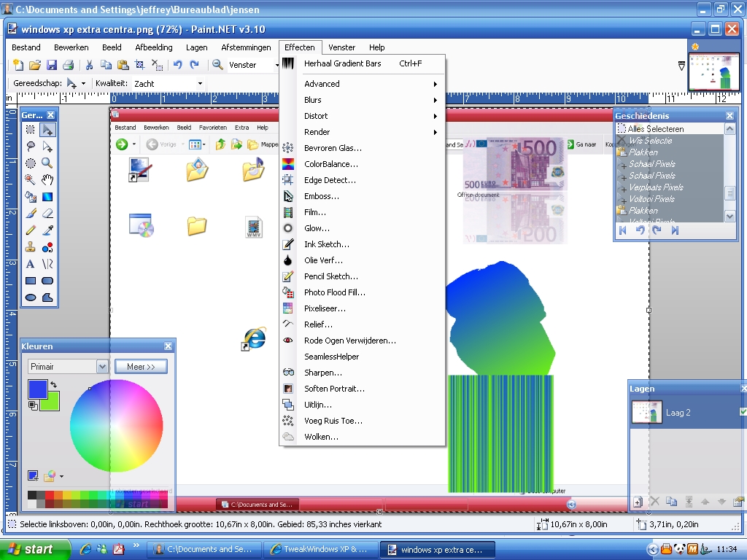
Task: Select the Magic Wand tool
Action: (31, 180)
